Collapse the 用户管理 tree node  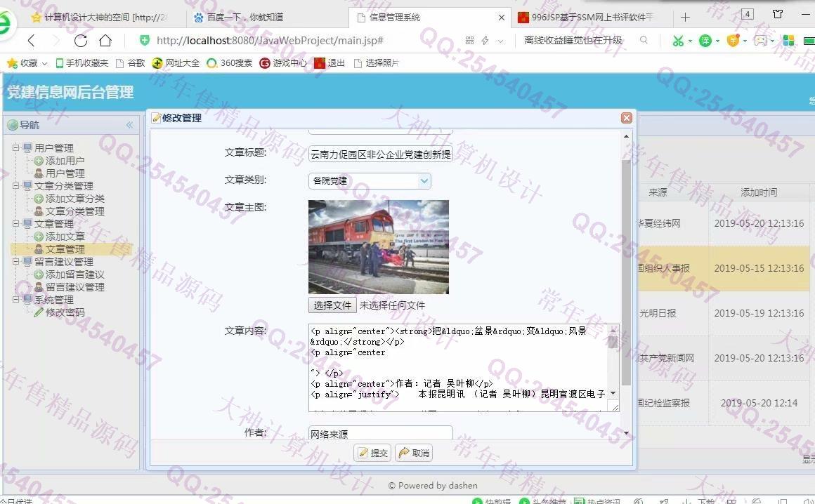point(16,148)
